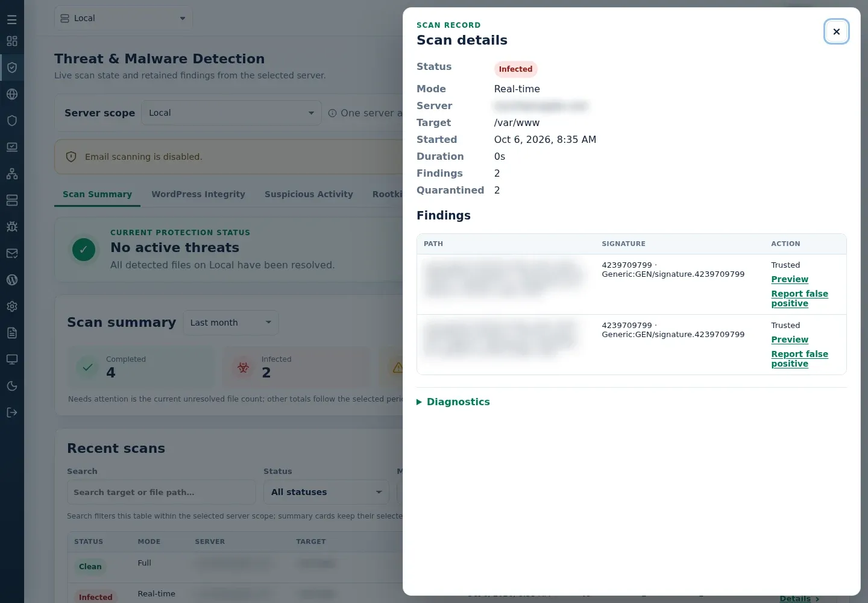
Task: Open the WordPress icon in sidebar
Action: (x=12, y=280)
